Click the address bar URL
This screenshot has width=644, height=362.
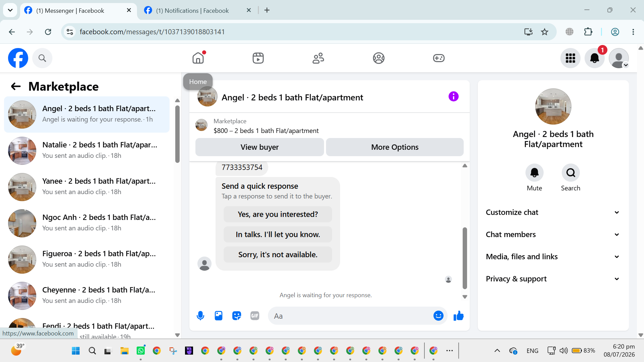point(152,32)
